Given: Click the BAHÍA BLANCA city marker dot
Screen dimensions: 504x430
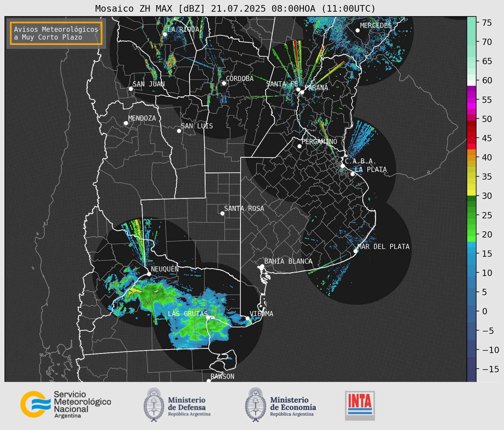Looking at the screenshot, I should click(x=262, y=266).
